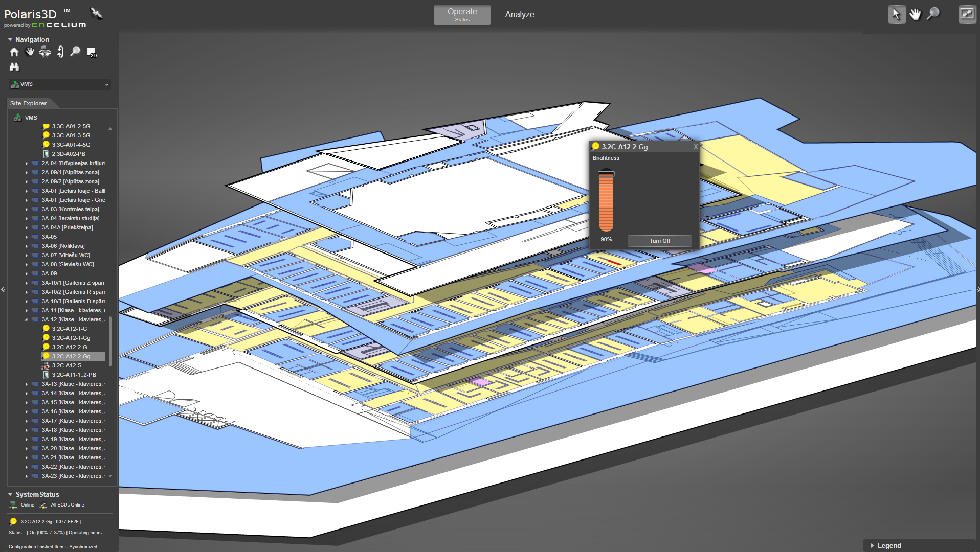
Task: Open the VMS site dropdown
Action: point(60,84)
